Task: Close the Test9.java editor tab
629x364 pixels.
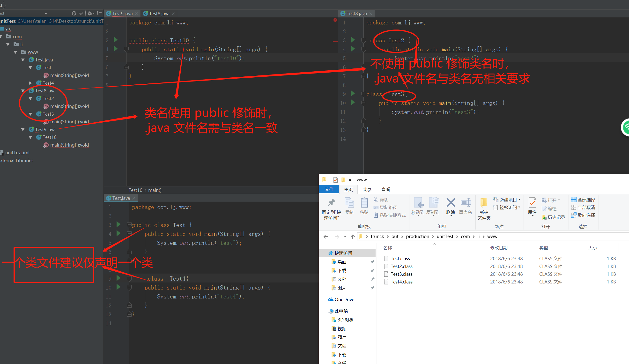Action: pyautogui.click(x=137, y=14)
